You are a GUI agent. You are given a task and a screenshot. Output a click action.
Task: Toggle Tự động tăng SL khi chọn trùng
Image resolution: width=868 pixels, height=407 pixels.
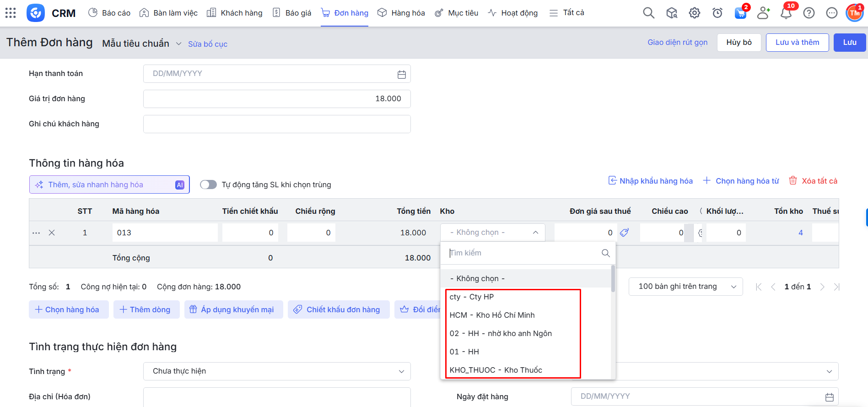[x=208, y=185]
